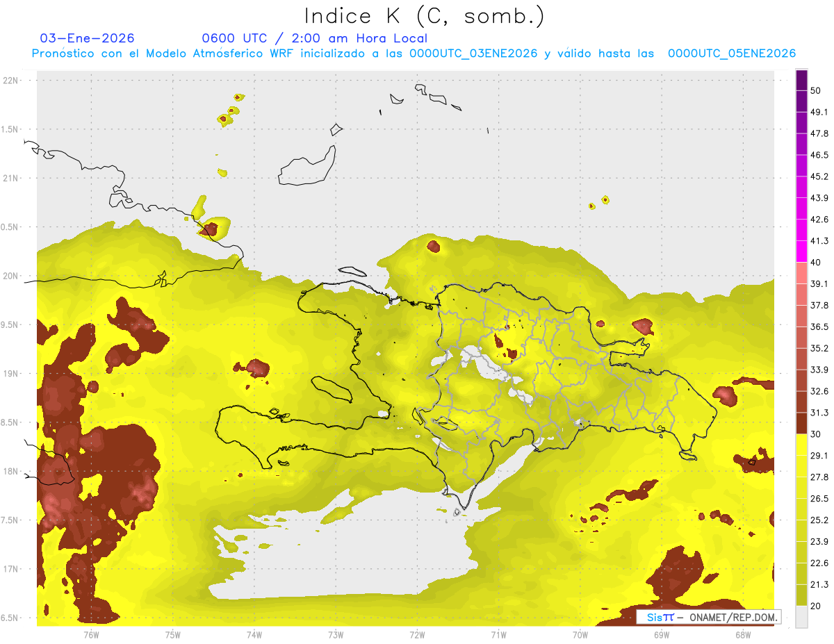Image resolution: width=834 pixels, height=644 pixels.
Task: Click the "25.2" color scale value
Action: tap(820, 520)
